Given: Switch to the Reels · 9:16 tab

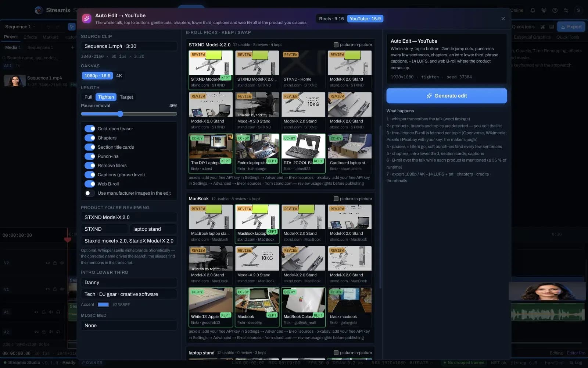Looking at the screenshot, I should pos(331,19).
